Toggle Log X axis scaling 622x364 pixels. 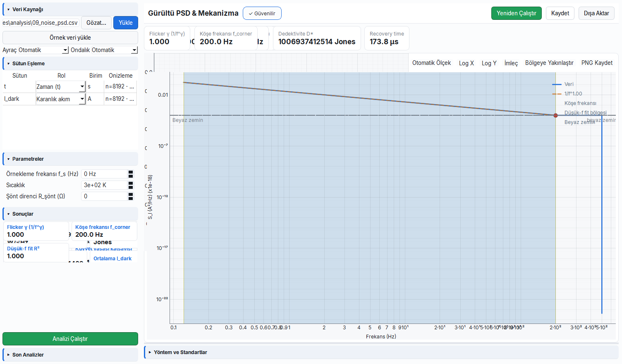pos(466,63)
